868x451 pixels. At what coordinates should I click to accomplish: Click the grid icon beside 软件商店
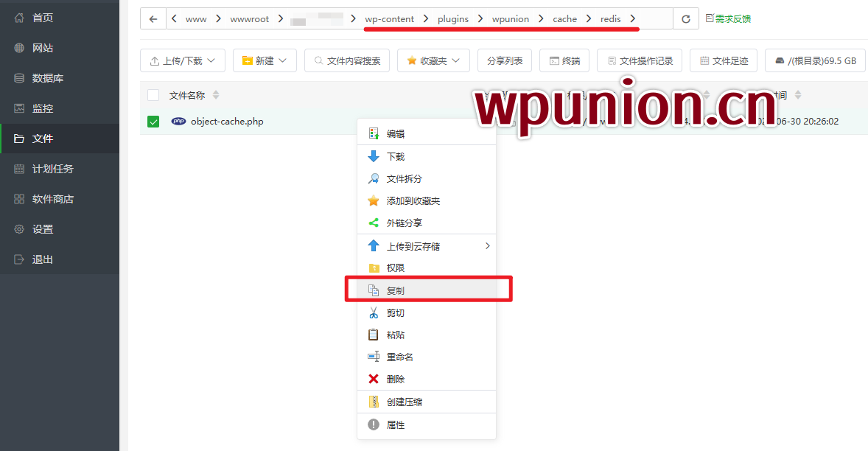(19, 199)
